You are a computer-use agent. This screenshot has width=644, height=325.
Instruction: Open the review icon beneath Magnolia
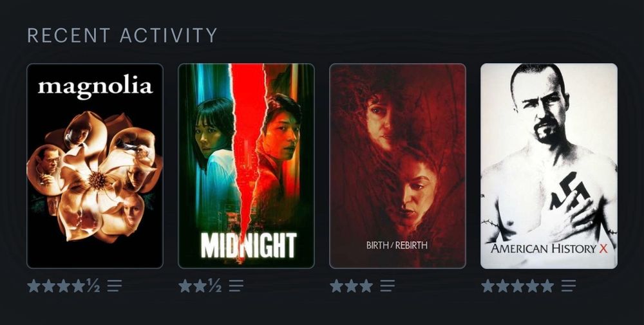pyautogui.click(x=115, y=286)
